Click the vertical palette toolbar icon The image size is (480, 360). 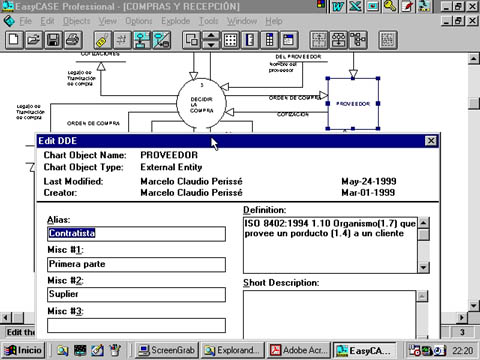[270, 40]
